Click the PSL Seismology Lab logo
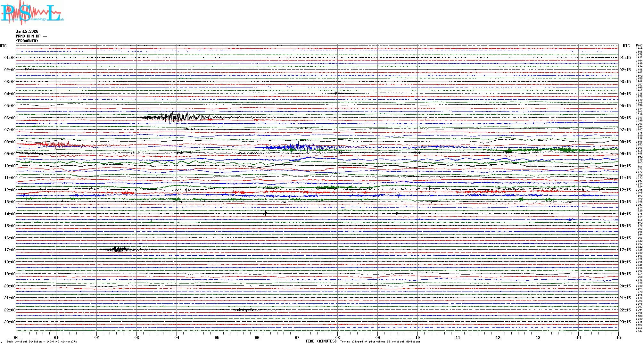Viewport: 644px width, 346px height. (31, 13)
